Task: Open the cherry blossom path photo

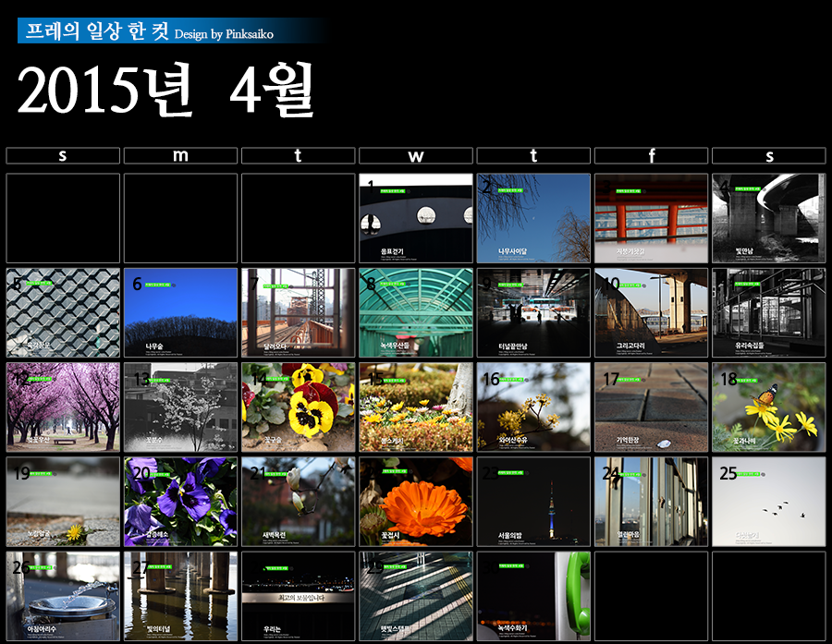Action: point(63,407)
